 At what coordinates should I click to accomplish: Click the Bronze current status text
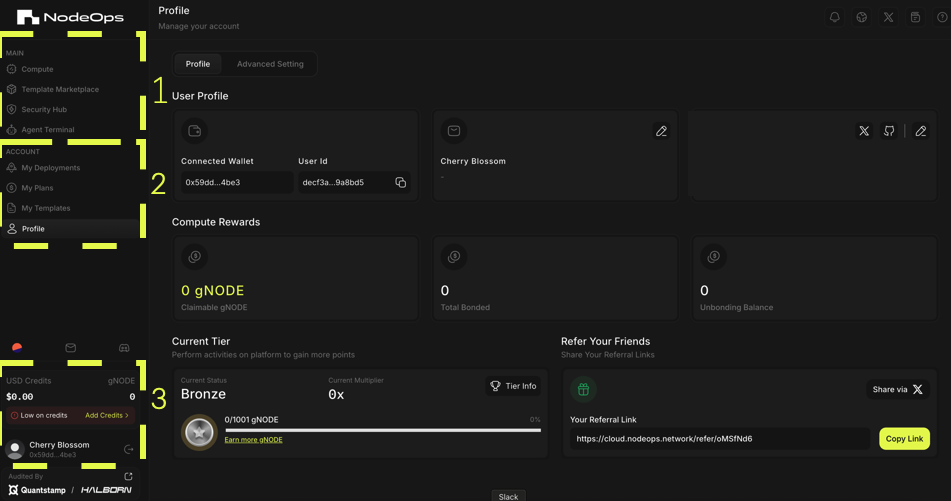coord(203,394)
